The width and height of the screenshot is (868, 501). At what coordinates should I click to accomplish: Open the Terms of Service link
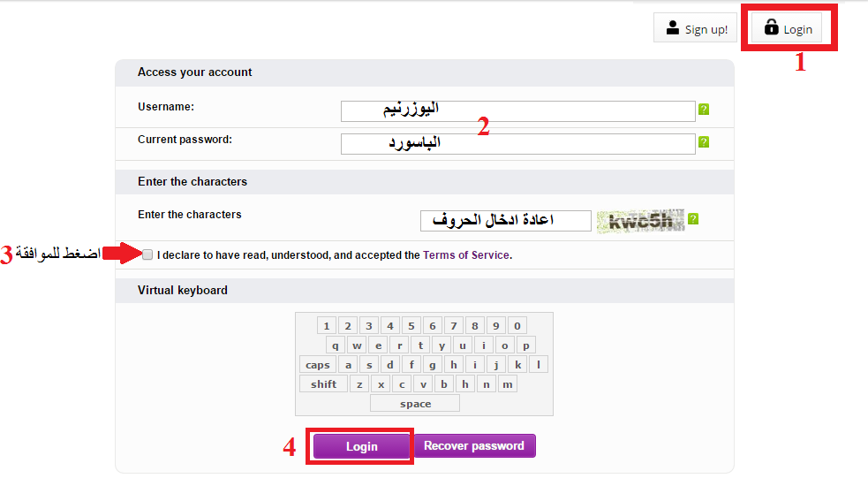coord(466,255)
